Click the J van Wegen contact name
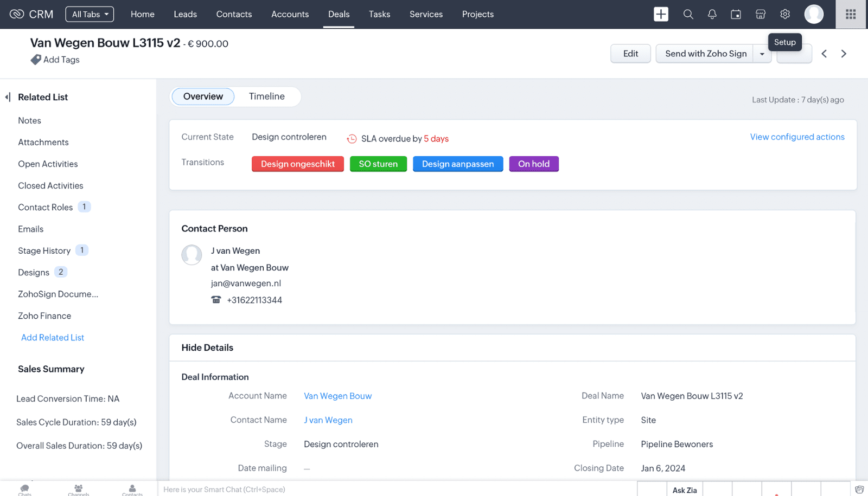This screenshot has width=868, height=496. coord(235,251)
